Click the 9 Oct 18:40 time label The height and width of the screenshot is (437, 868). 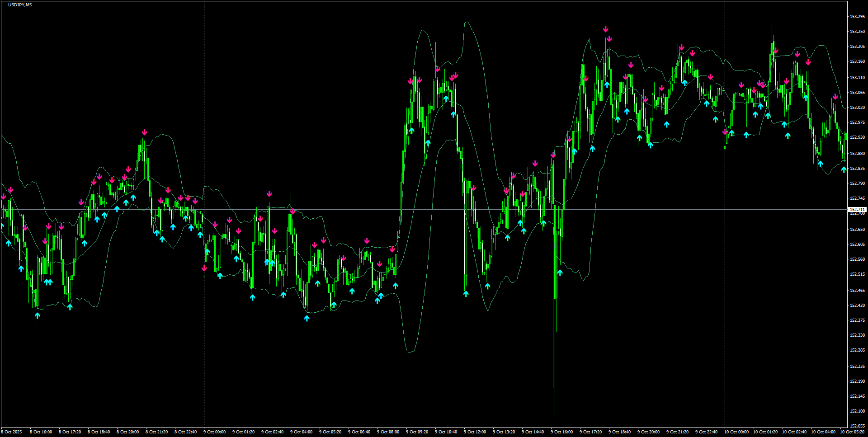[619, 432]
